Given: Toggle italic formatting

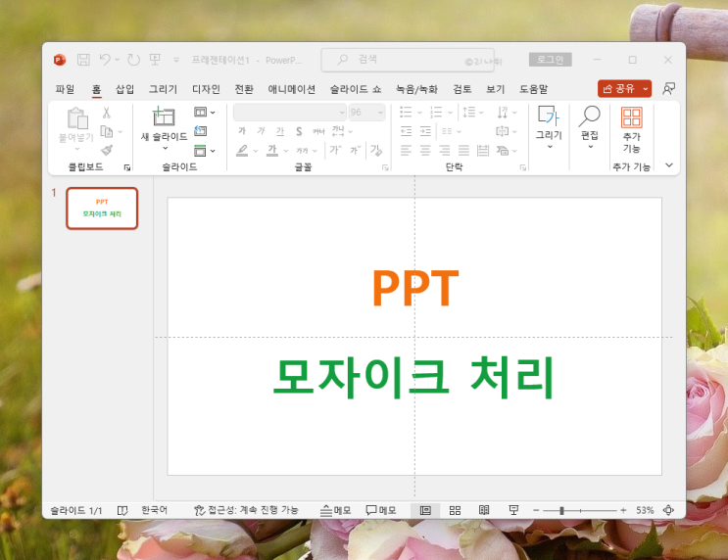Looking at the screenshot, I should pyautogui.click(x=261, y=131).
